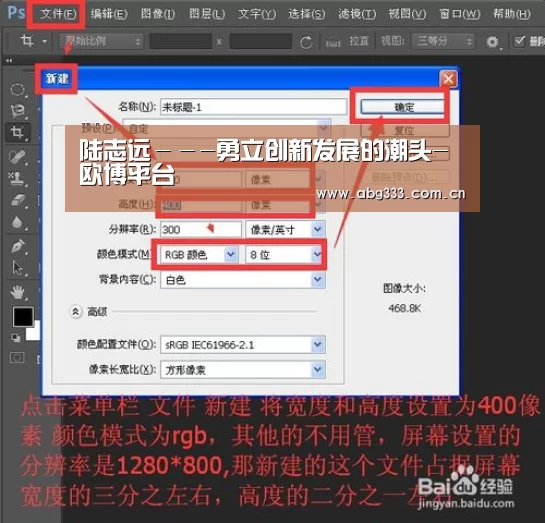The image size is (545, 523).
Task: Open the 窗口(W) menu
Action: [459, 14]
